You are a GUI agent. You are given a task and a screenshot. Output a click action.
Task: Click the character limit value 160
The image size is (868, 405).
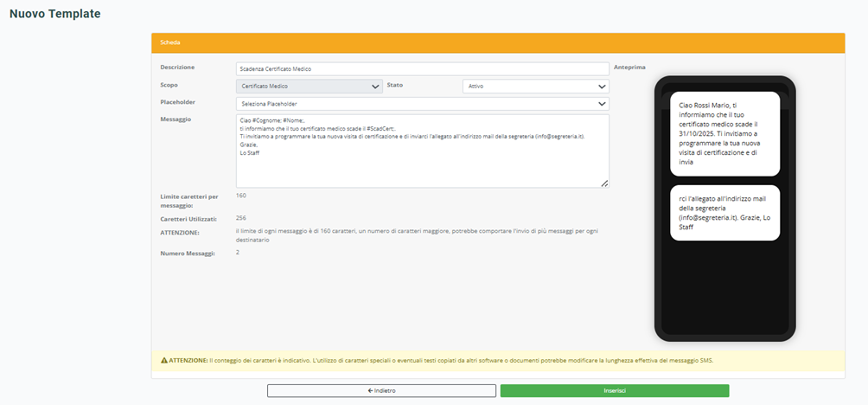[241, 196]
